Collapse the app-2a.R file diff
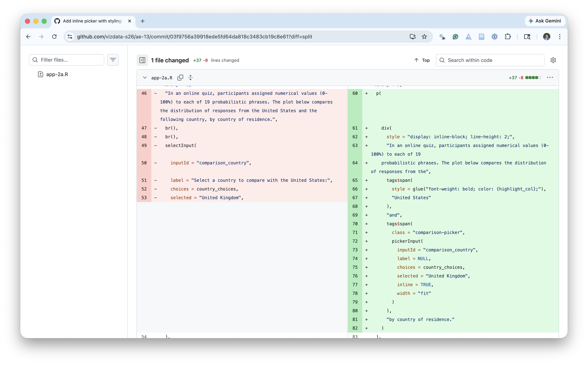The height and width of the screenshot is (365, 588). 145,78
